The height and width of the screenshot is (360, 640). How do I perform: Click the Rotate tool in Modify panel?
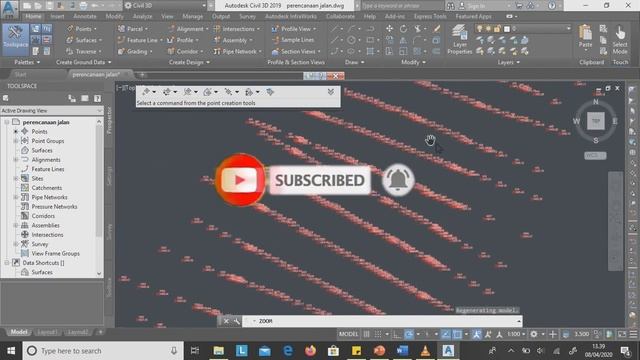[x=403, y=29]
